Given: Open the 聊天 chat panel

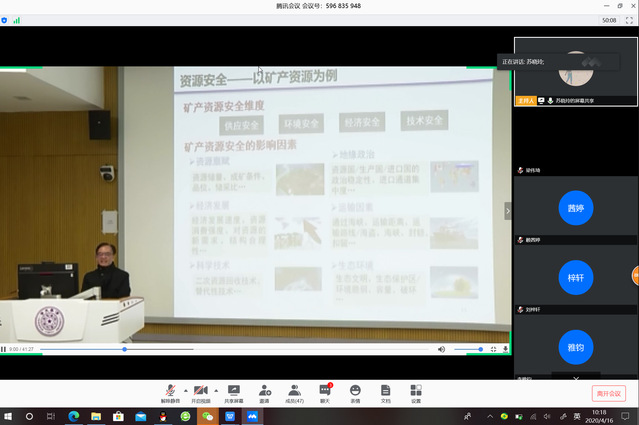Looking at the screenshot, I should (x=325, y=391).
